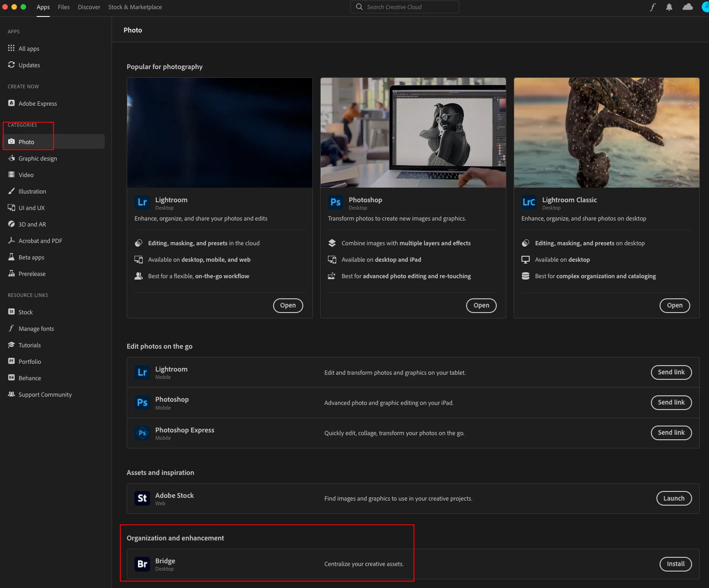The width and height of the screenshot is (709, 588).
Task: Click the Lightroom Classic LrC icon
Action: (x=529, y=202)
